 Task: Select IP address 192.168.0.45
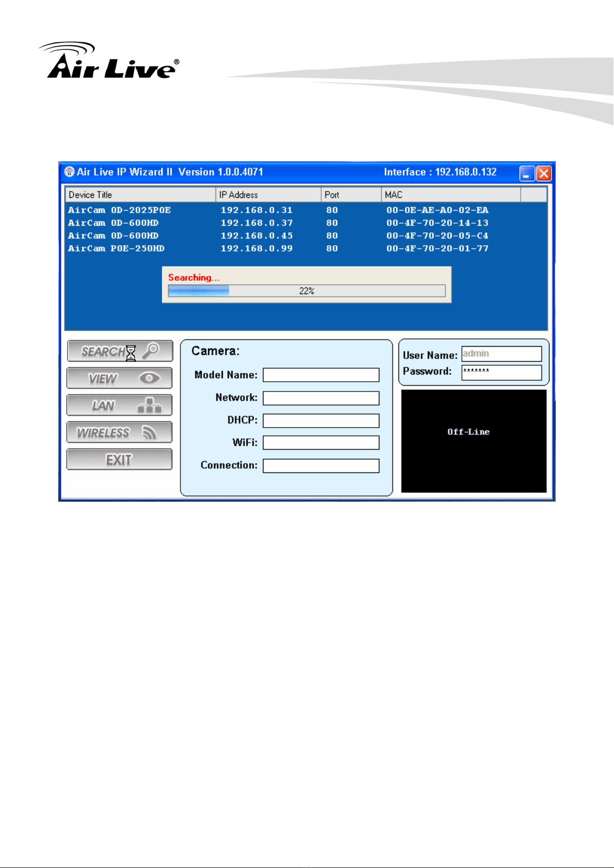tap(257, 236)
